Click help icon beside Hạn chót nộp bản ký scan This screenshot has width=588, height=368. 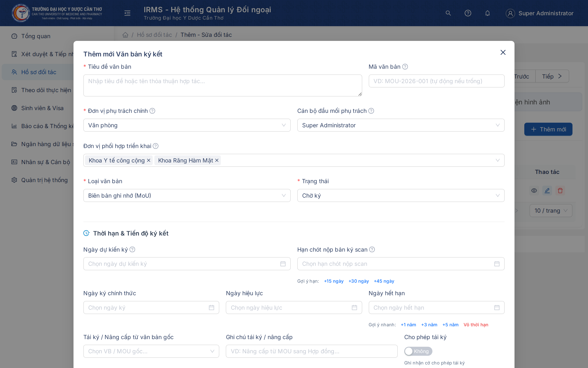[x=372, y=249]
